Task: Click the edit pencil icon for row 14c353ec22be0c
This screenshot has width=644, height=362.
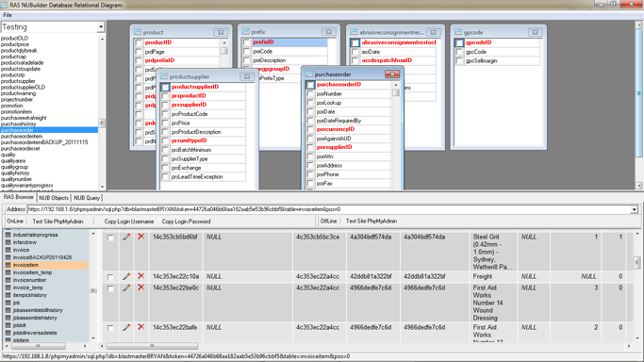Action: point(126,288)
